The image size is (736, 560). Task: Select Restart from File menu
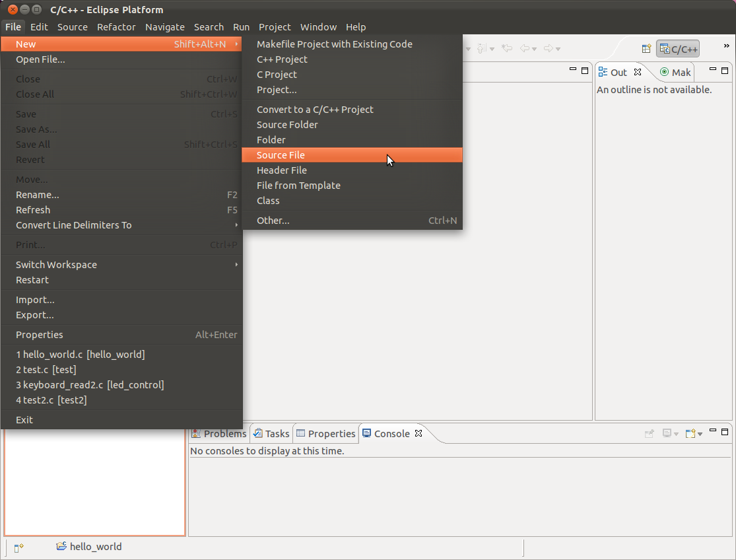(x=121, y=280)
